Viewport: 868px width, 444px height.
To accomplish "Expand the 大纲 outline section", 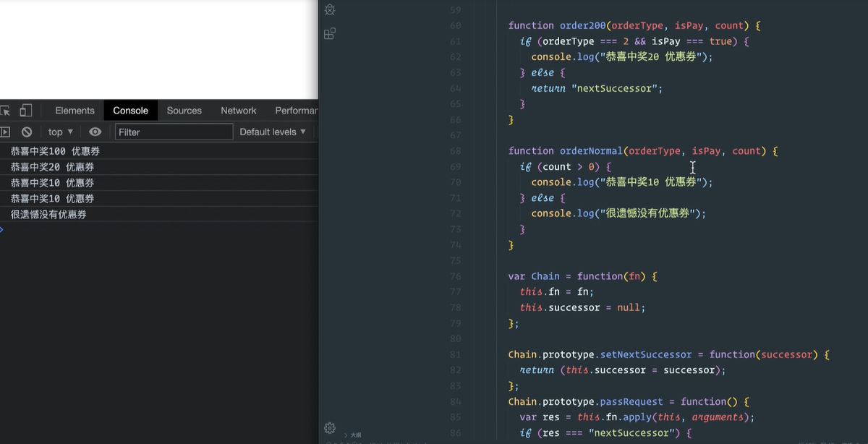I will (353, 435).
